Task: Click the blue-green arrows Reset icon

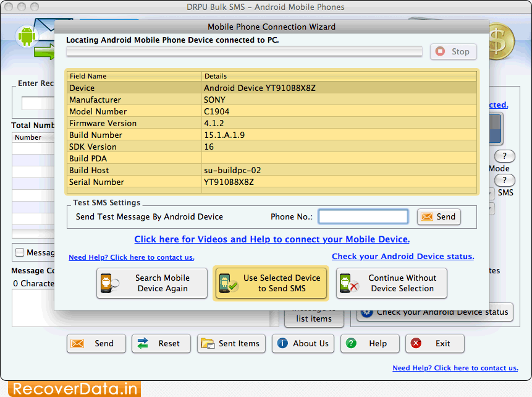Action: [143, 344]
